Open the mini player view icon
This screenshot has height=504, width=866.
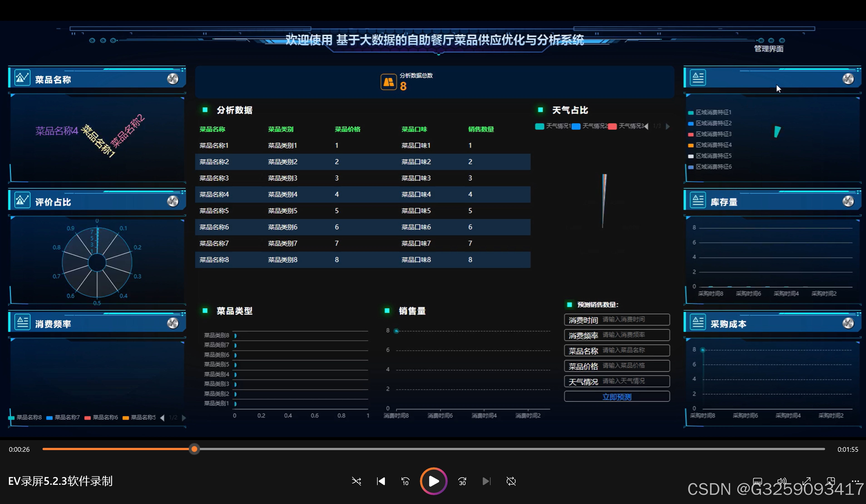(x=831, y=481)
